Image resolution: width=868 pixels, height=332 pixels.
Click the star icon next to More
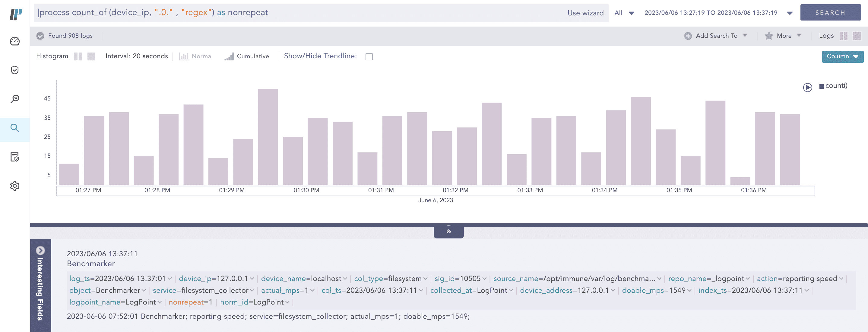[x=768, y=36]
